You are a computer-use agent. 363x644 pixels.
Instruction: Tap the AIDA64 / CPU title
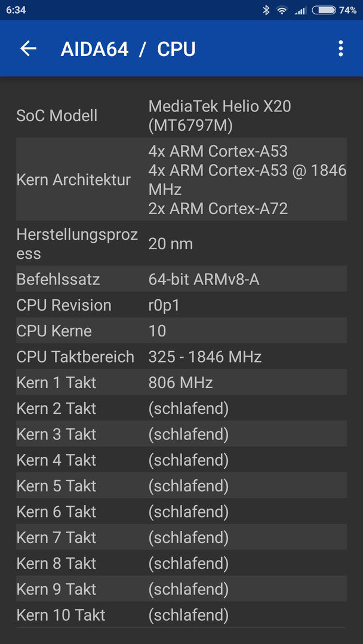tap(128, 49)
